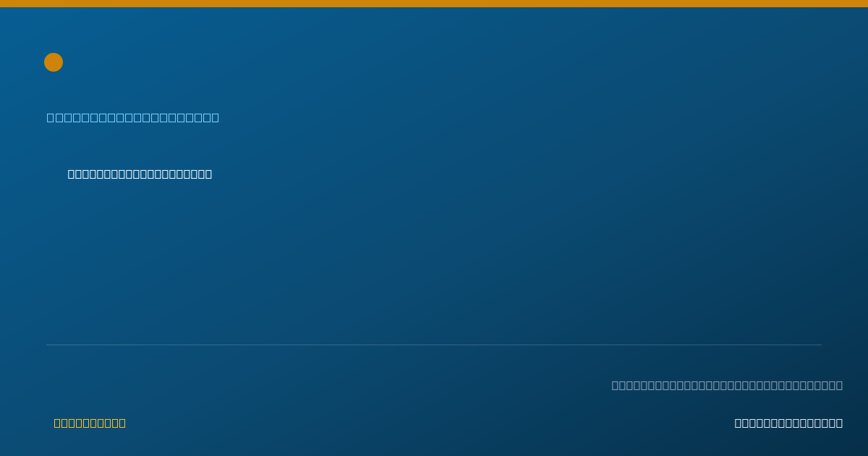868x456 pixels.
Task: Open the yellow footer link text
Action: [90, 423]
